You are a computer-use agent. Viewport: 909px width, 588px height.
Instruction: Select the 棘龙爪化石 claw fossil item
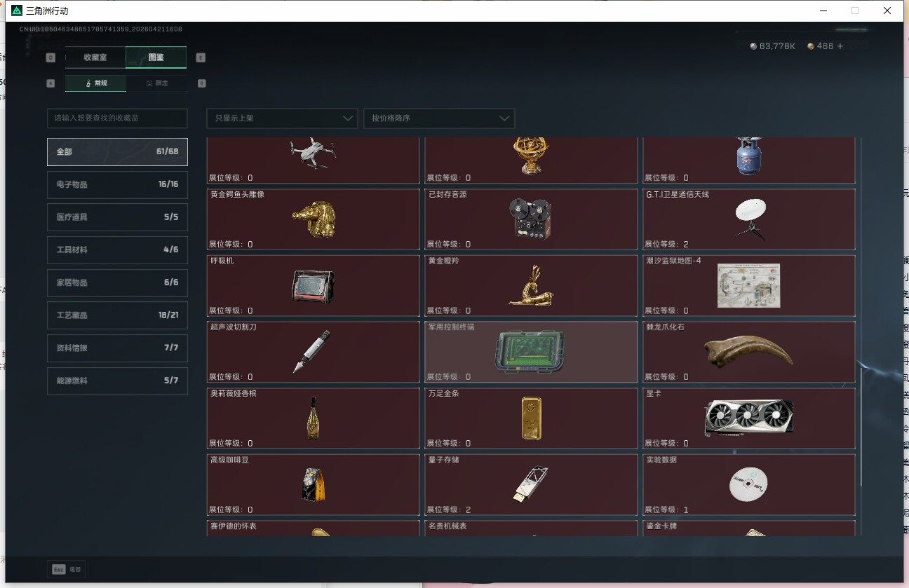(x=749, y=352)
